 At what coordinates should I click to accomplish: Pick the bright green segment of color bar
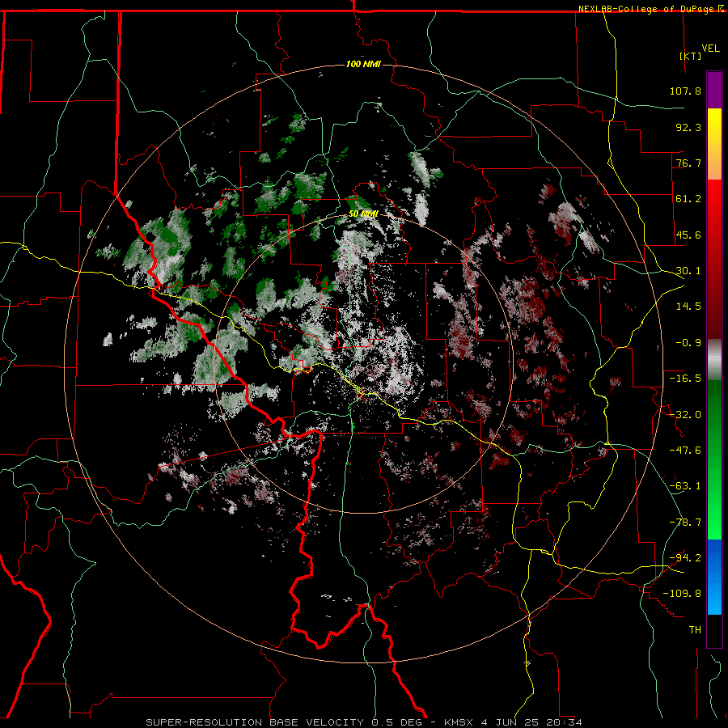(714, 510)
